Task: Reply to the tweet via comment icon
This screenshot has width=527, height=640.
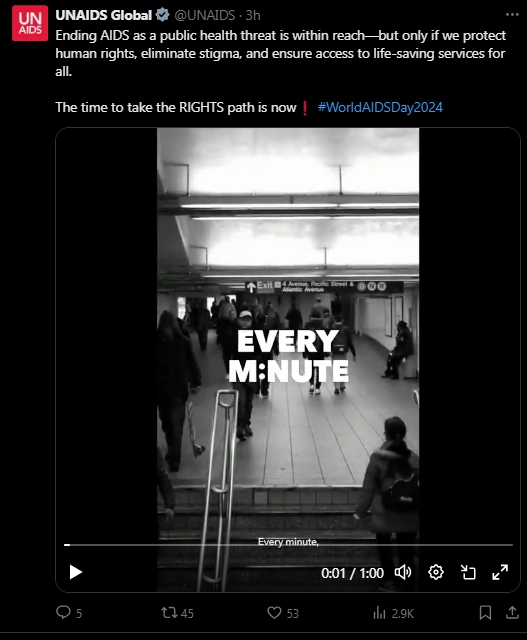Action: pyautogui.click(x=63, y=612)
